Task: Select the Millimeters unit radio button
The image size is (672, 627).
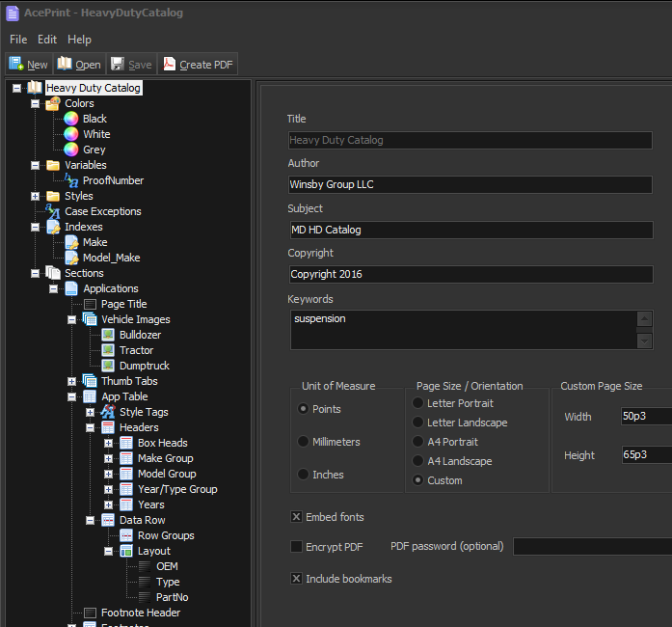Action: pyautogui.click(x=304, y=442)
